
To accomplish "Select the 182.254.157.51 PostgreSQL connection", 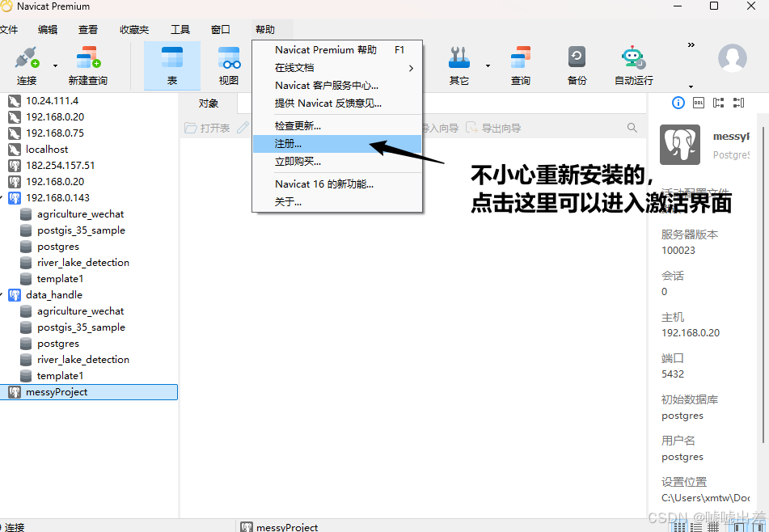I will [61, 166].
